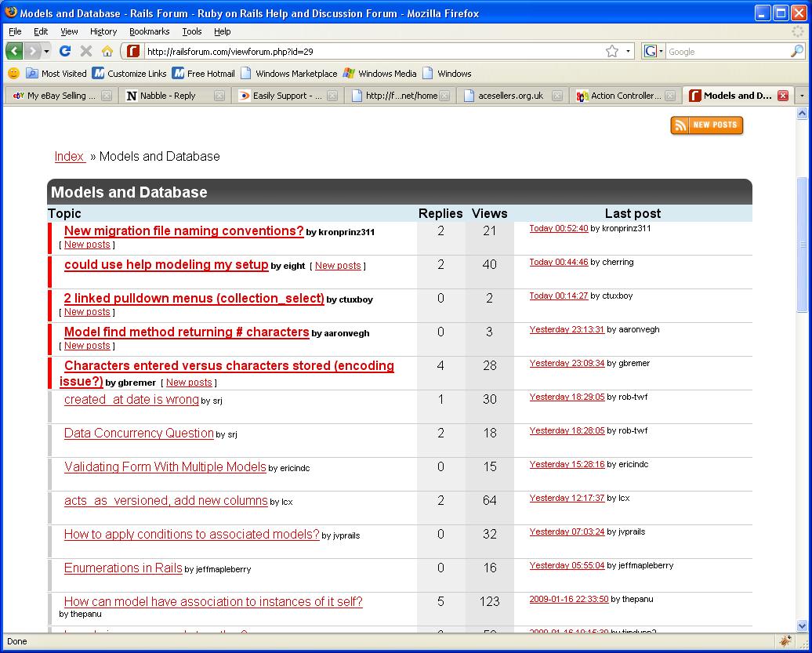Click the Stop loading X icon
This screenshot has width=812, height=653.
86,51
